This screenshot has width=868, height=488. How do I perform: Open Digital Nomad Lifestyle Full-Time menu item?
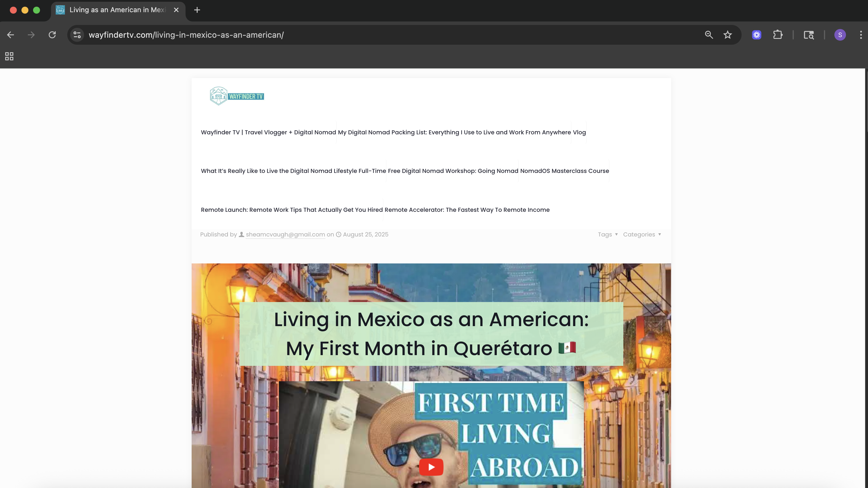(x=293, y=171)
